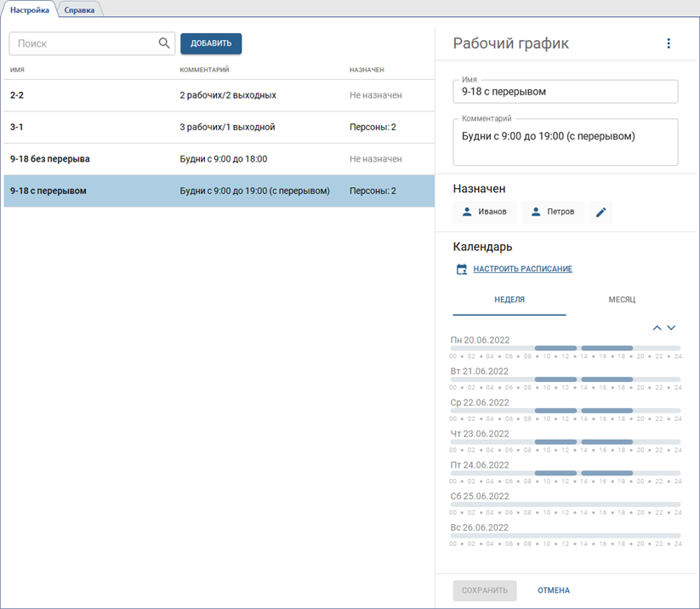
Task: Select the 3-1 schedule row
Action: 219,127
